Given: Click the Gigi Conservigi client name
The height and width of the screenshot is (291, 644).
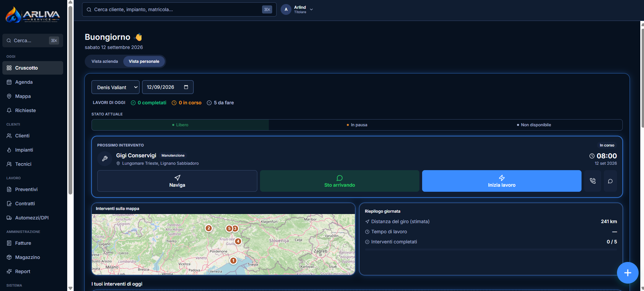Looking at the screenshot, I should point(136,155).
